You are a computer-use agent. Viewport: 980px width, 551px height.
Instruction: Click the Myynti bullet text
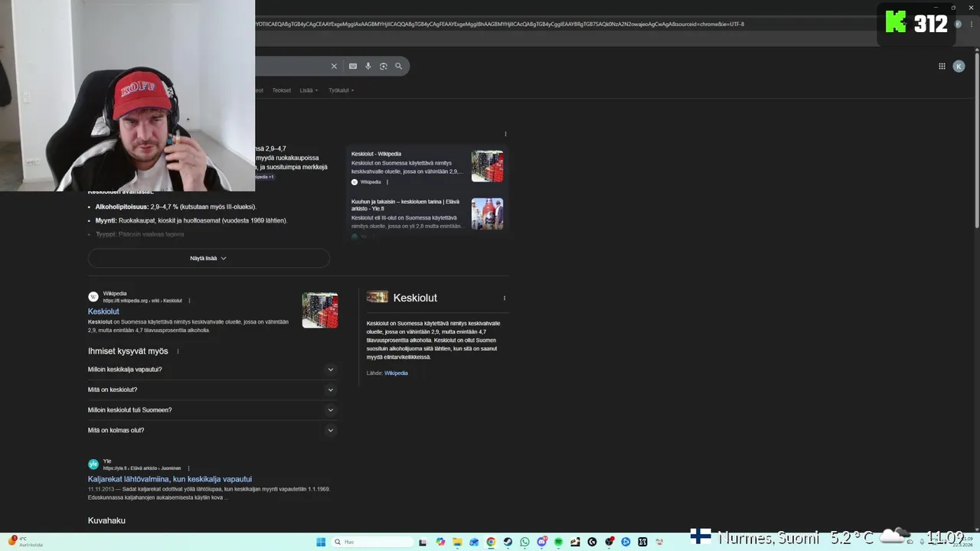tap(191, 220)
